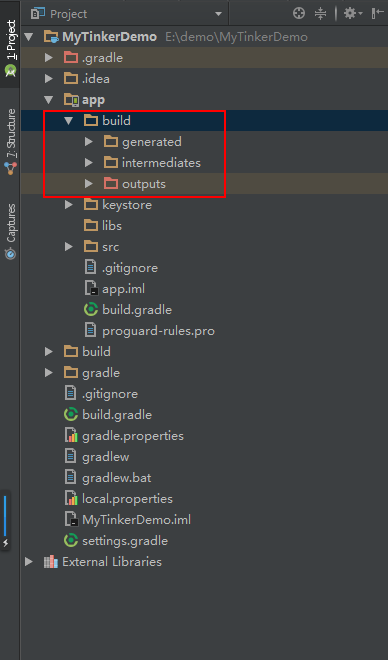Viewport: 388px width, 660px height.
Task: Select MyTinkerDemo.iml file
Action: coord(136,520)
